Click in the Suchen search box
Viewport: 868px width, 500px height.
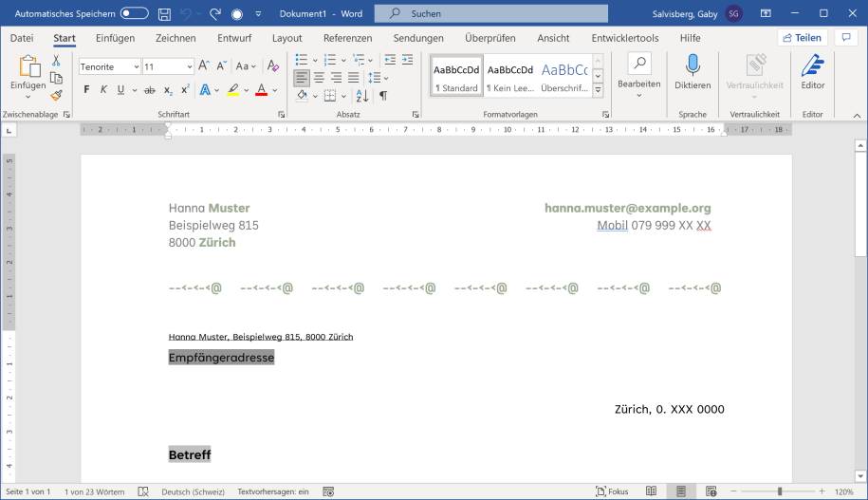491,13
